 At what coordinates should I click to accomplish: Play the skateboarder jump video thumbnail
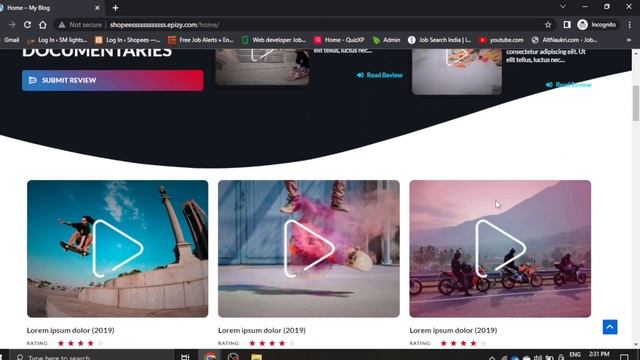point(118,249)
